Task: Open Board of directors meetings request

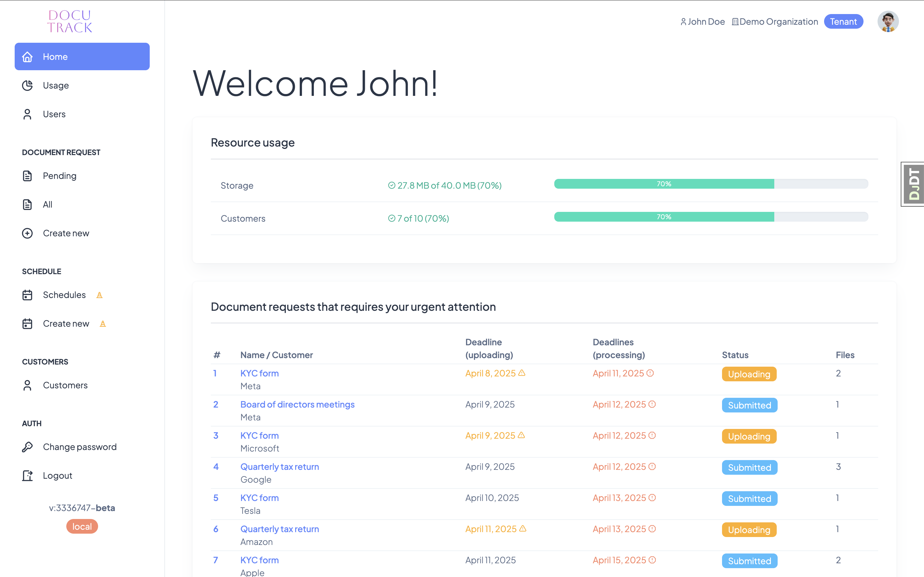Action: (297, 404)
